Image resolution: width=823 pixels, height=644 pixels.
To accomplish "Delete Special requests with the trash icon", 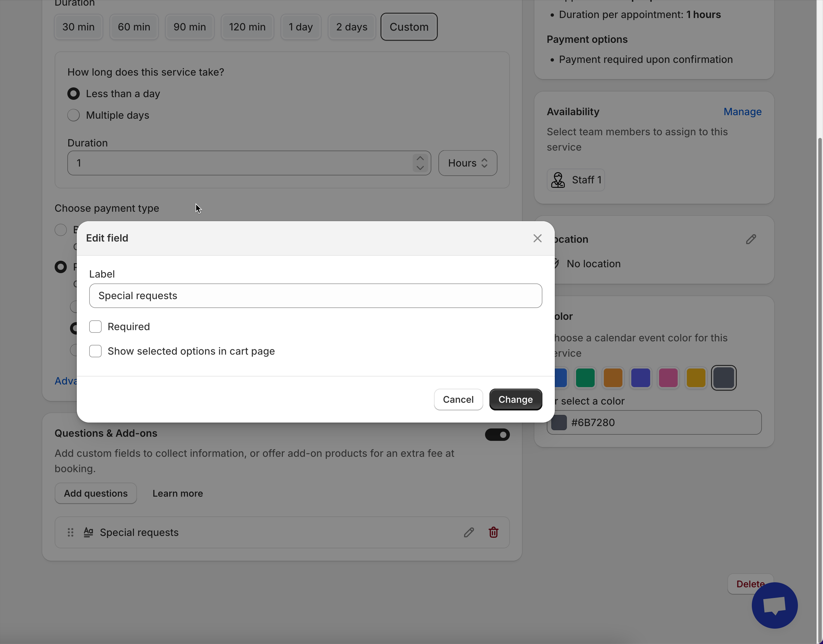I will click(493, 532).
